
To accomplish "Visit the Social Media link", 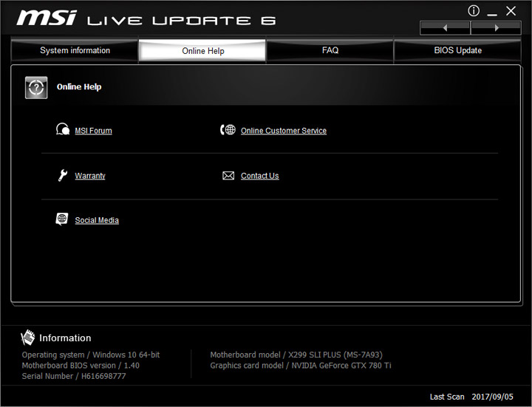I will coord(97,220).
